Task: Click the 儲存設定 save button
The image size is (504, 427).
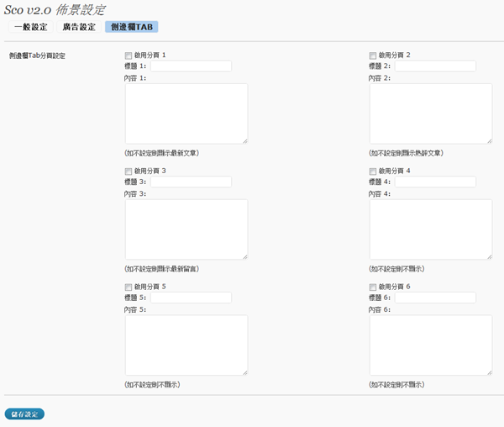Action: (x=24, y=414)
